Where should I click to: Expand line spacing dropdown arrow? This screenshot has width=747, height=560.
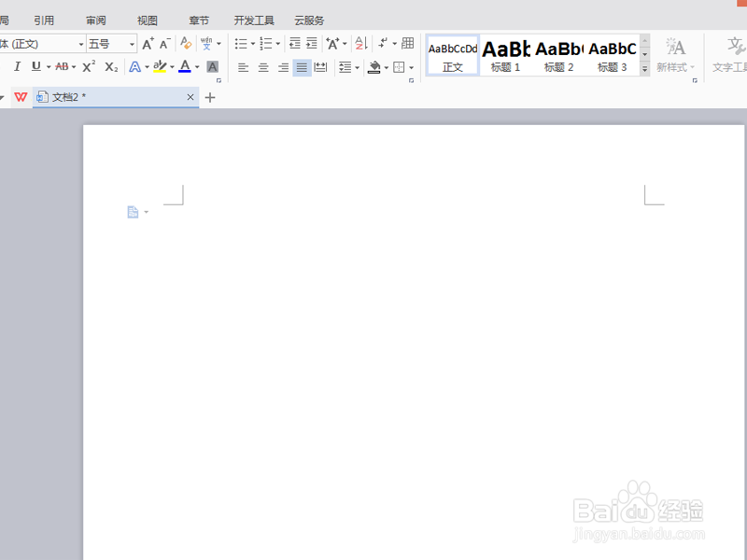click(x=357, y=67)
